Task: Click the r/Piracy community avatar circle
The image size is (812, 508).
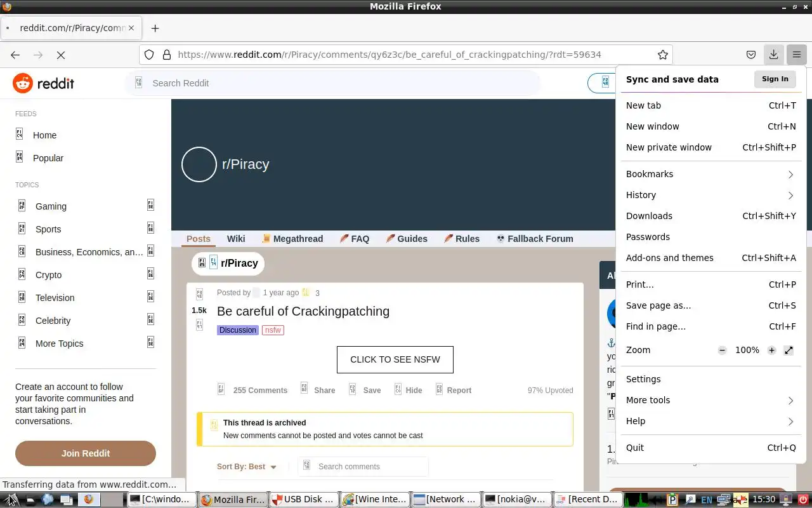Action: point(199,164)
